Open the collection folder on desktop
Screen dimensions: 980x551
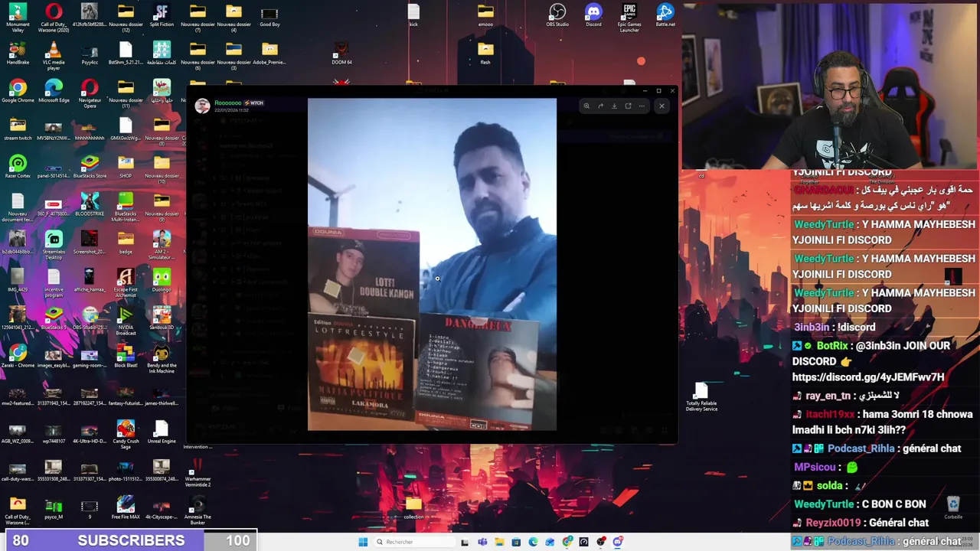(413, 507)
